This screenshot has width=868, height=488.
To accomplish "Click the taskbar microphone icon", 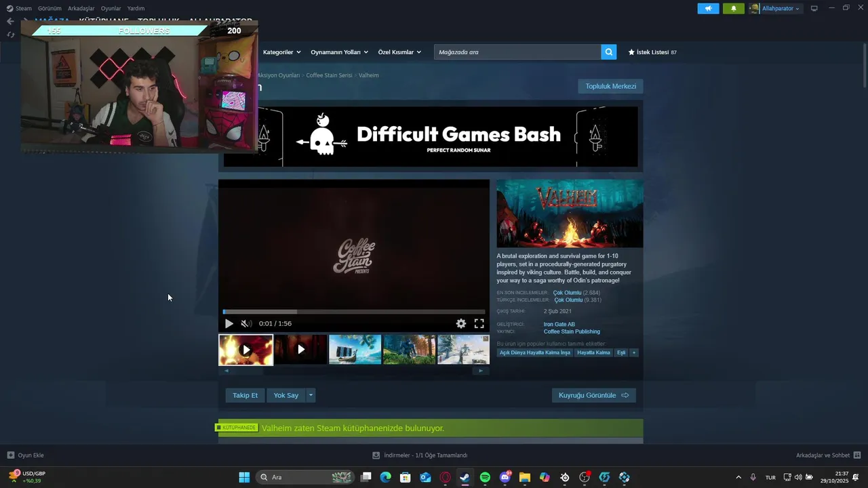I will pyautogui.click(x=753, y=477).
